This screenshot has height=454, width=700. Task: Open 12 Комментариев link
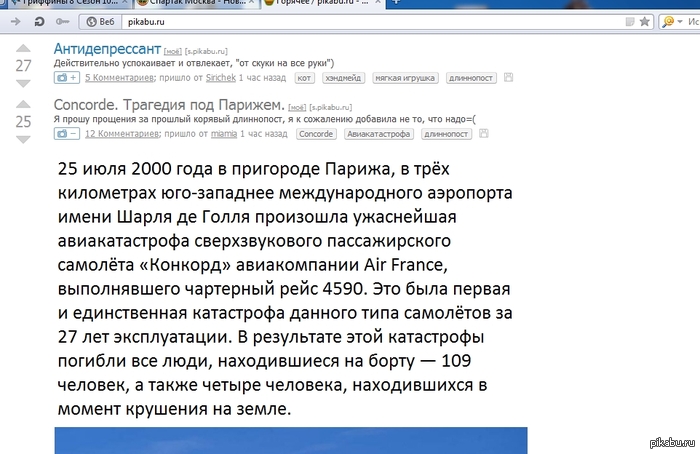122,133
